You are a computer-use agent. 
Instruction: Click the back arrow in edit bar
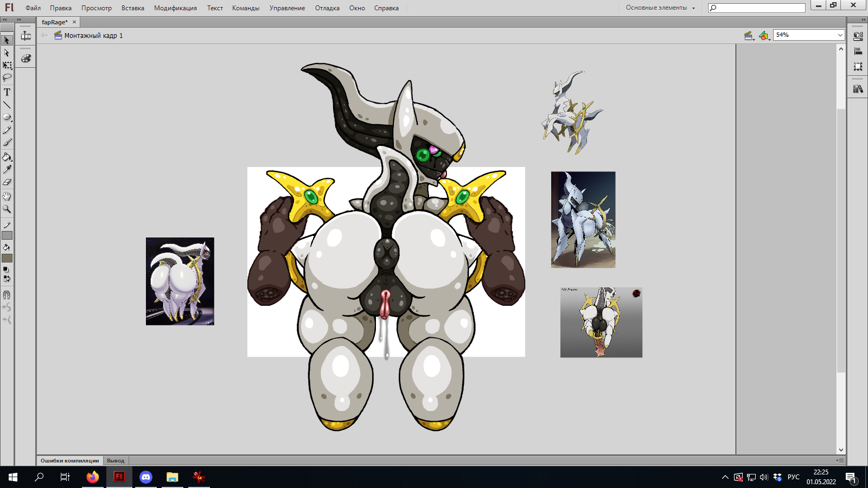[44, 36]
